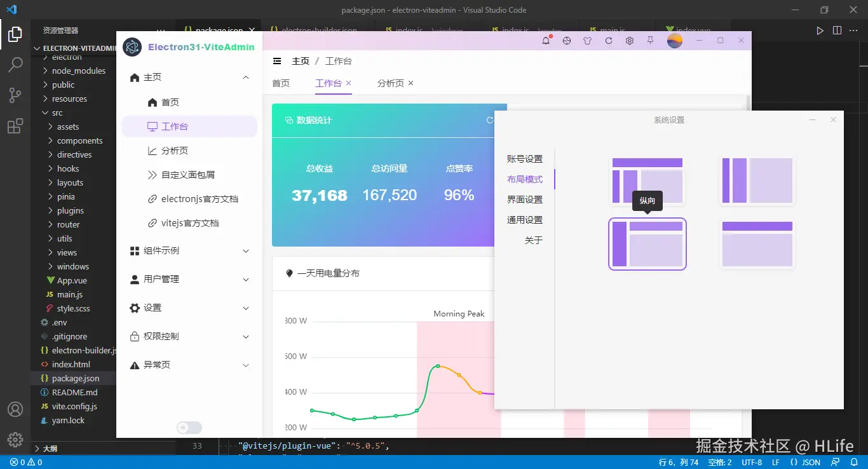This screenshot has width=868, height=469.
Task: Switch to the 分析页 page tab
Action: (390, 83)
